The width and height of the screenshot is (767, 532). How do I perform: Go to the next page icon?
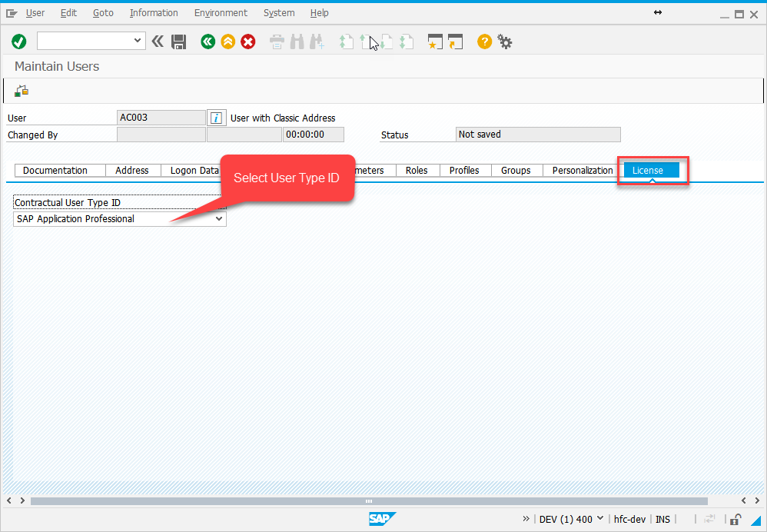[x=387, y=42]
